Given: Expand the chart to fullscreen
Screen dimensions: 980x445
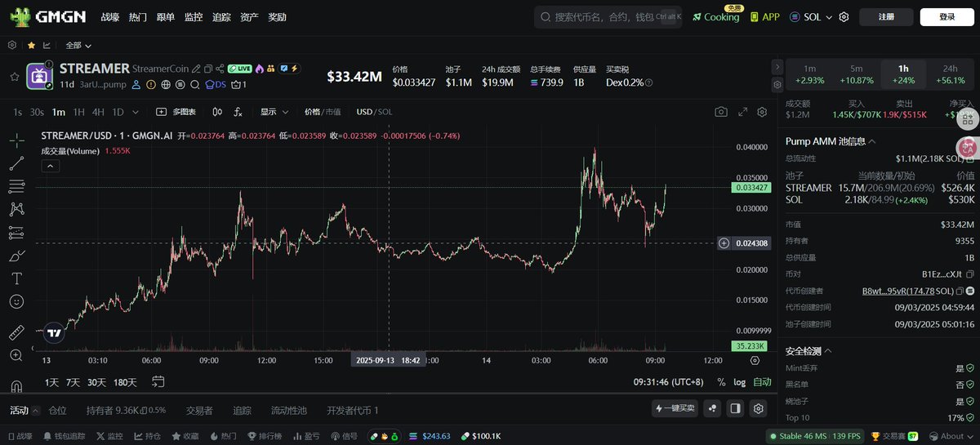Looking at the screenshot, I should 742,112.
